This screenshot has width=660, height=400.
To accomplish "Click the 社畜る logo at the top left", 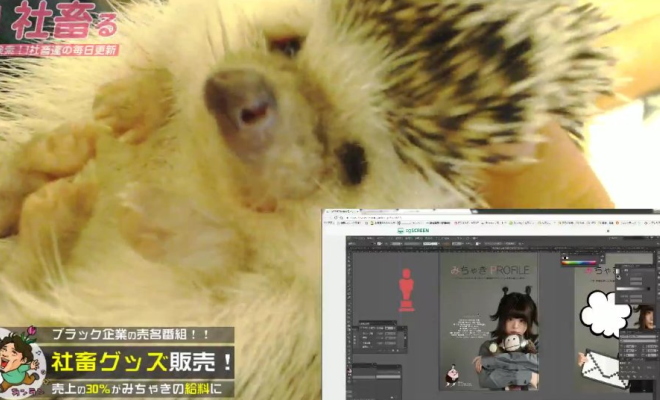I will [x=62, y=22].
